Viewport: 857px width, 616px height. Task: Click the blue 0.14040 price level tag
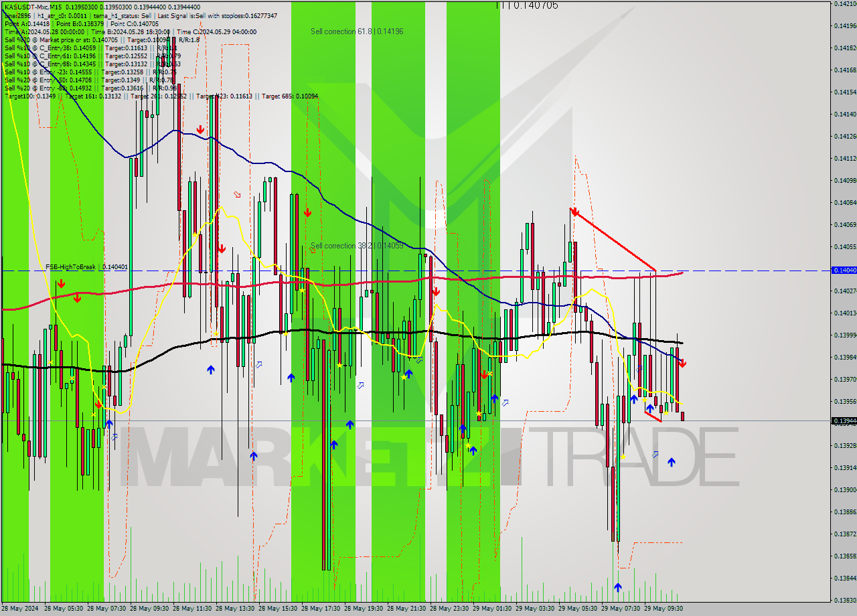843,270
